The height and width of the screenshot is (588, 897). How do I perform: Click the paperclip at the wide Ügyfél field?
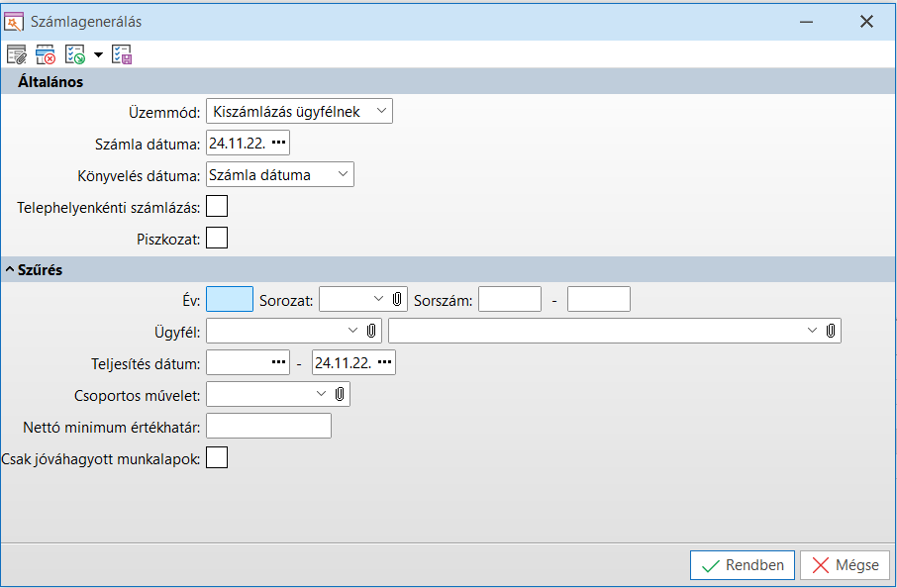click(831, 330)
